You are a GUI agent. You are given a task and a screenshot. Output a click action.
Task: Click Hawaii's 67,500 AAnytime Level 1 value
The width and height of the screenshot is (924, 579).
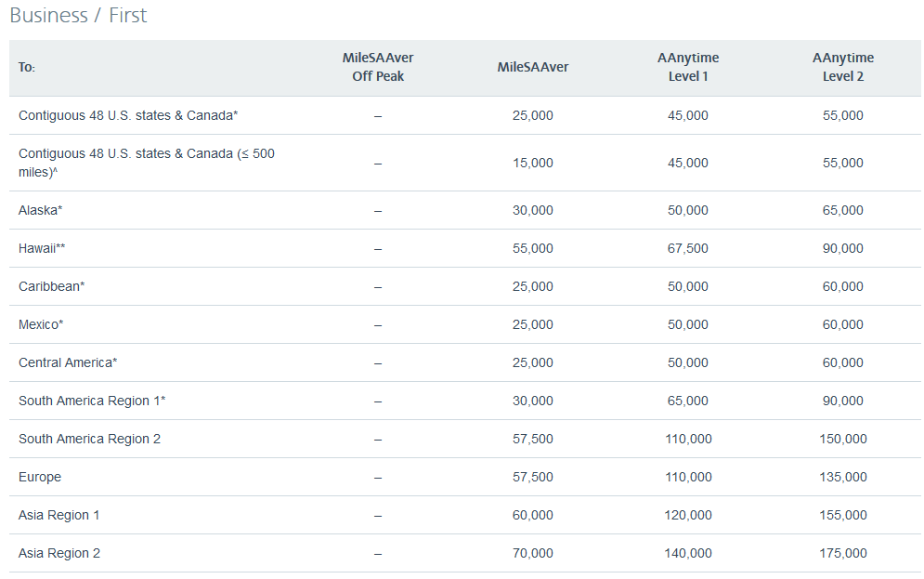pyautogui.click(x=688, y=249)
